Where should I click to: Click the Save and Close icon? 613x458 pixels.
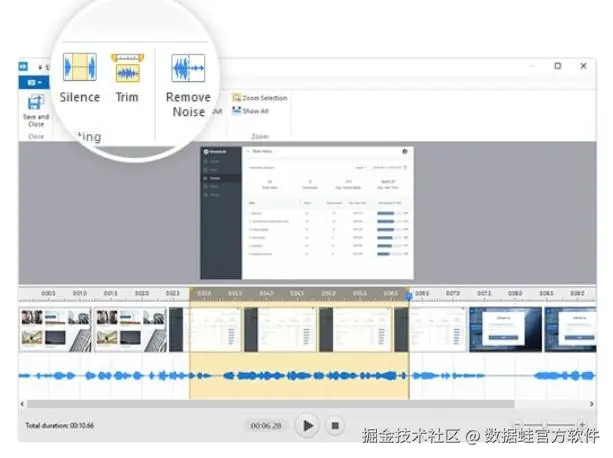point(36,103)
